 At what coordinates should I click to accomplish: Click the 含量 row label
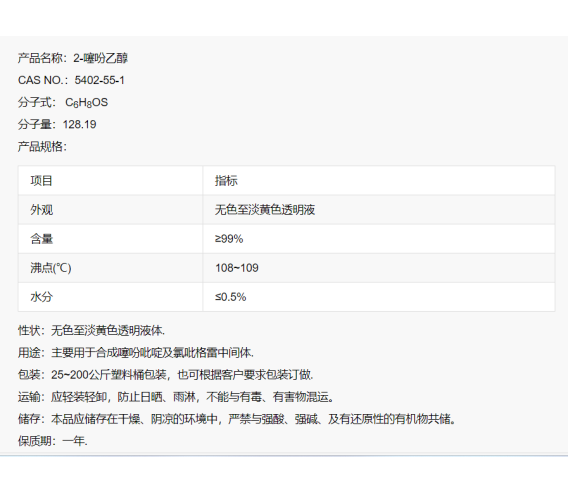pos(42,239)
